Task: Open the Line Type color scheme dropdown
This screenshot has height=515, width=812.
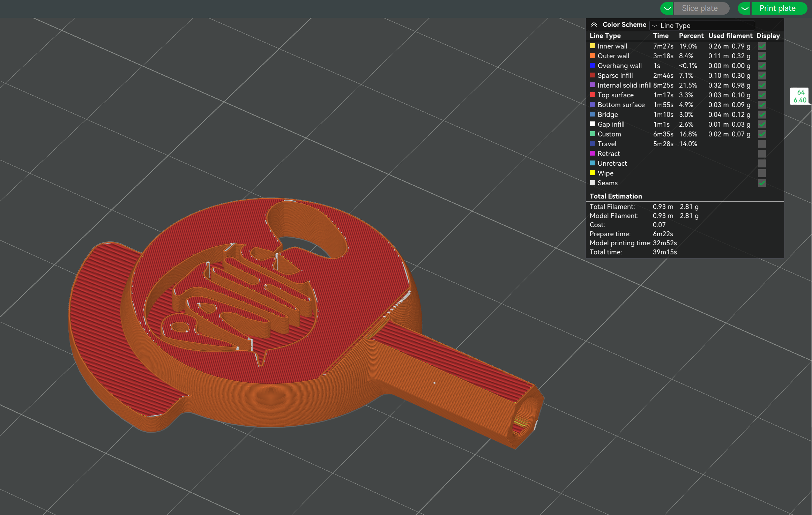Action: [702, 25]
